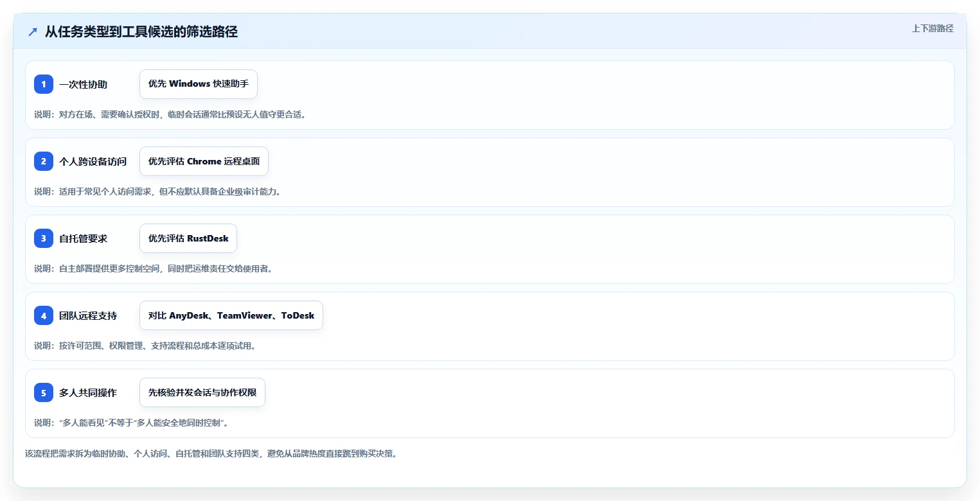
Task: Click the step 1 number badge
Action: pos(44,84)
